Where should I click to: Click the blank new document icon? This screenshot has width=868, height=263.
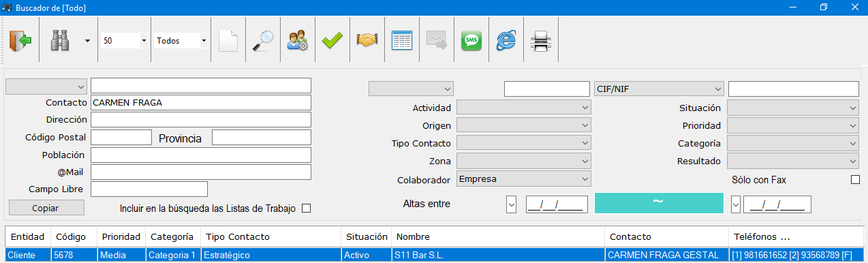coord(228,41)
